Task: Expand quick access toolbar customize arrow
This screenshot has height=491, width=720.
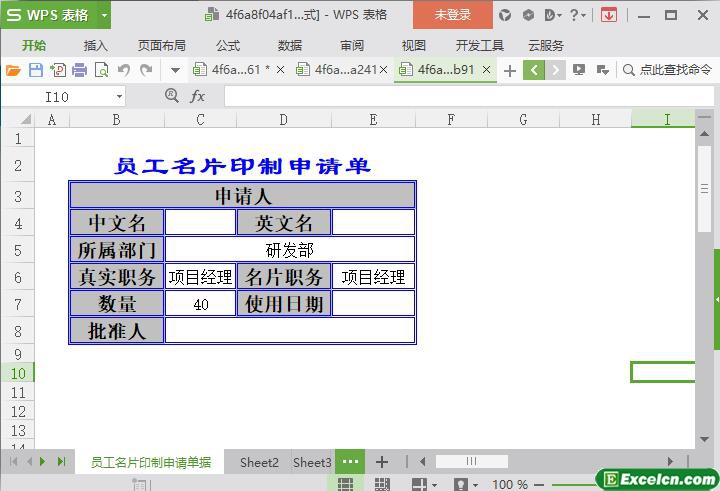Action: 175,70
